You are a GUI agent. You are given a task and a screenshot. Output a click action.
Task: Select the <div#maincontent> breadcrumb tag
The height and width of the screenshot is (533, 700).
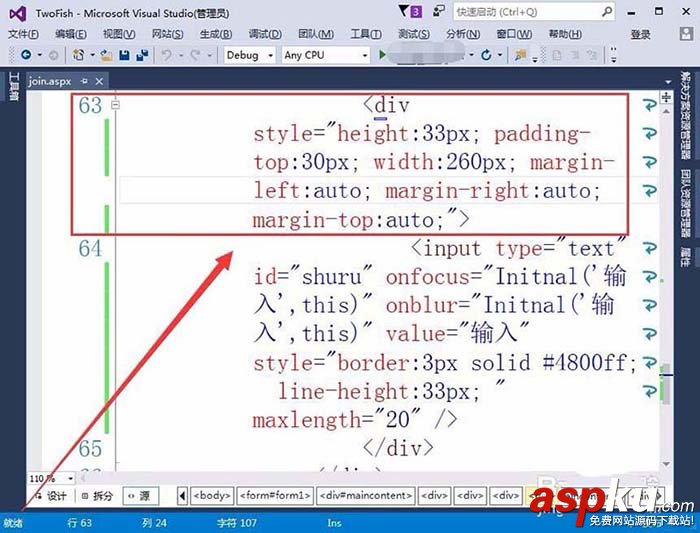366,496
